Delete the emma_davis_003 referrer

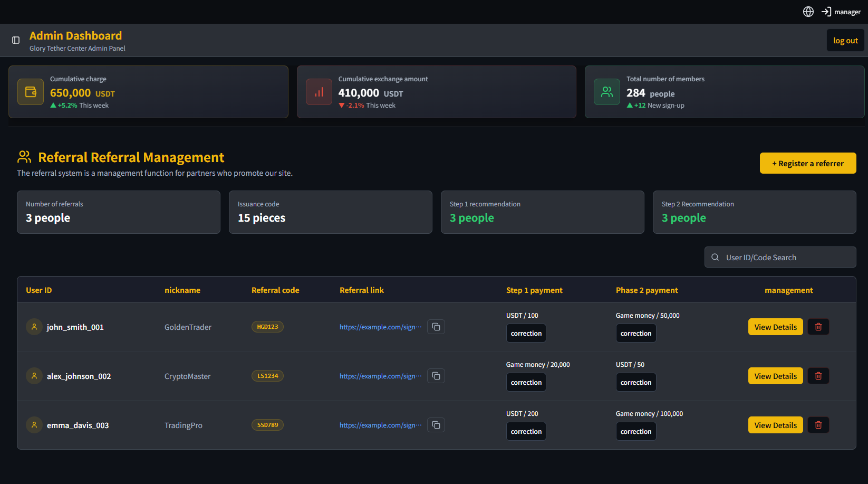pos(818,425)
